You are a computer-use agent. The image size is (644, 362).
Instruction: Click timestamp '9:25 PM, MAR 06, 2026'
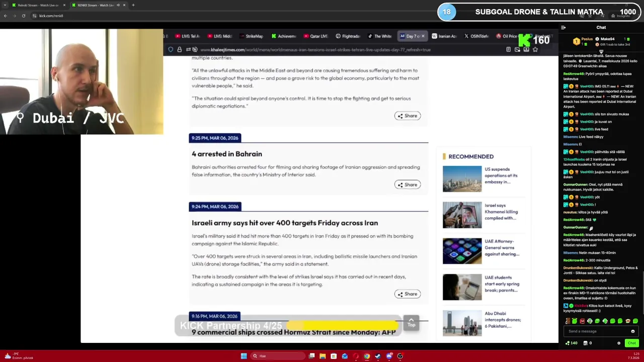click(215, 138)
